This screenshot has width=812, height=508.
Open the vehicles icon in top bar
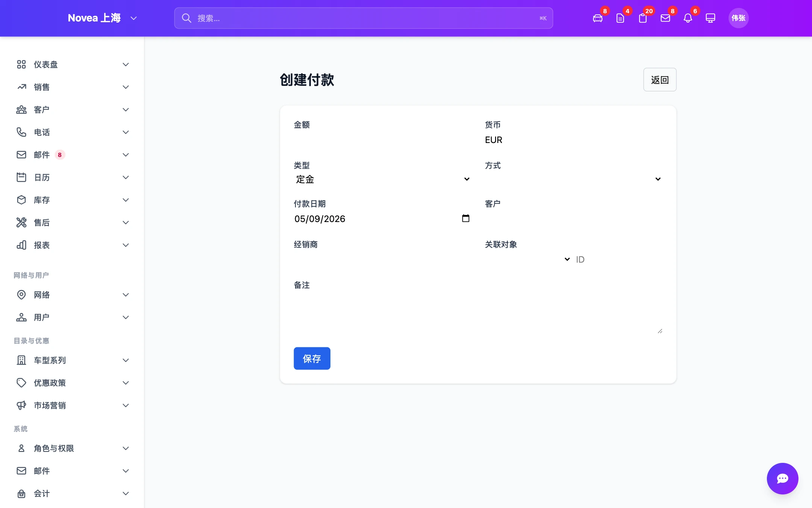click(598, 18)
